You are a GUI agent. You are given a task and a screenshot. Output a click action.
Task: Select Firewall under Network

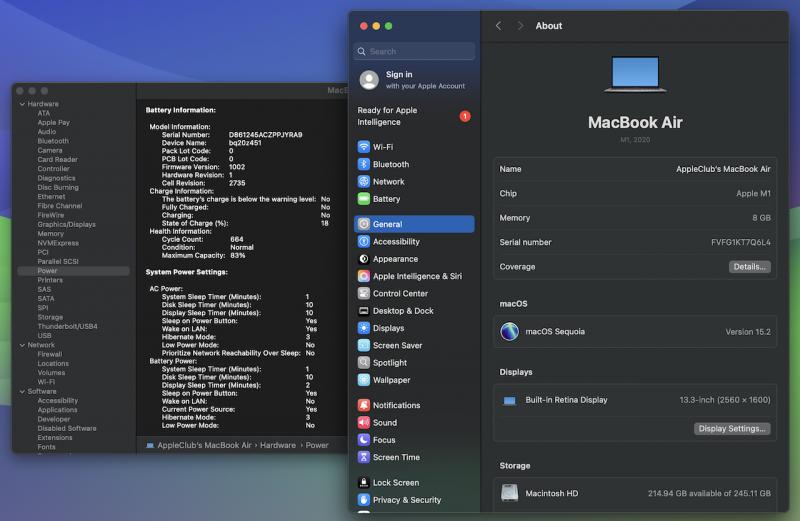(x=49, y=354)
